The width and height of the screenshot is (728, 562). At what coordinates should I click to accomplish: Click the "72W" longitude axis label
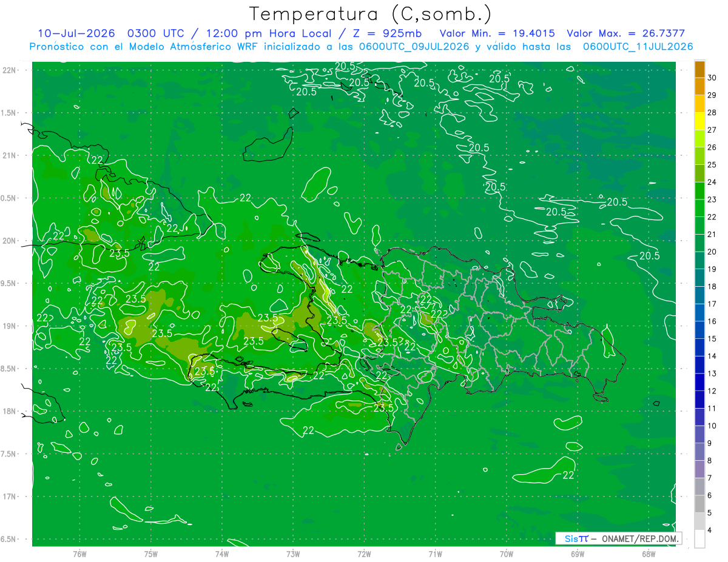tap(364, 554)
